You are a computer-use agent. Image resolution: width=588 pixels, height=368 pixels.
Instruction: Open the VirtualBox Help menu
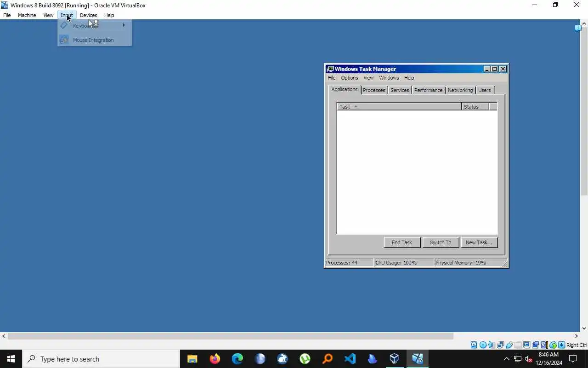109,15
